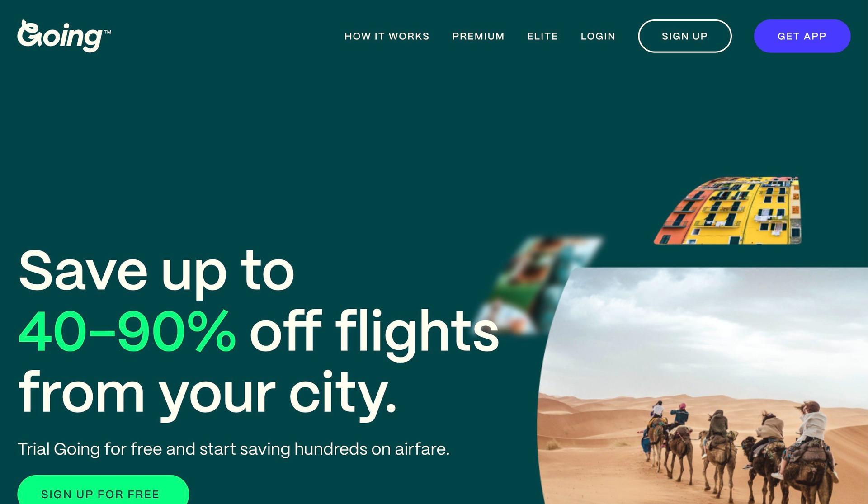Click the LOGIN tab

point(598,35)
